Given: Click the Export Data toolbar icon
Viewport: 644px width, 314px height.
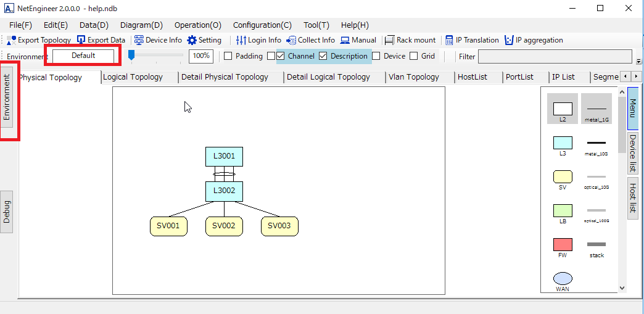Looking at the screenshot, I should pyautogui.click(x=81, y=40).
